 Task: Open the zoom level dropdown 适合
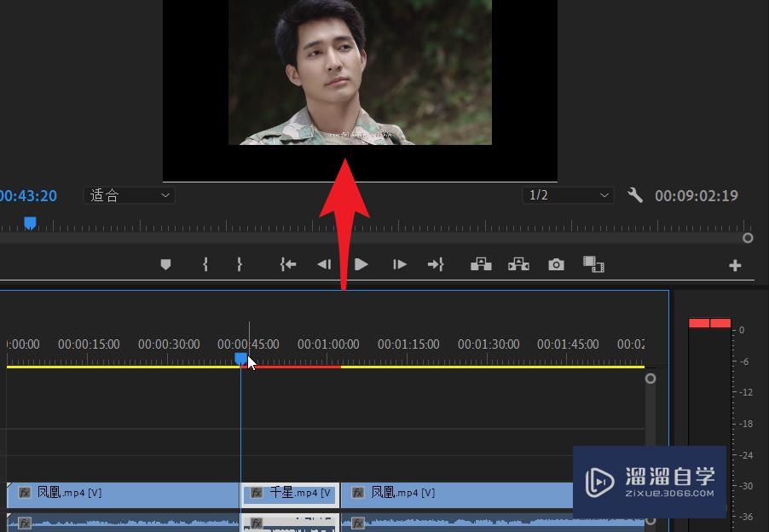[x=130, y=195]
